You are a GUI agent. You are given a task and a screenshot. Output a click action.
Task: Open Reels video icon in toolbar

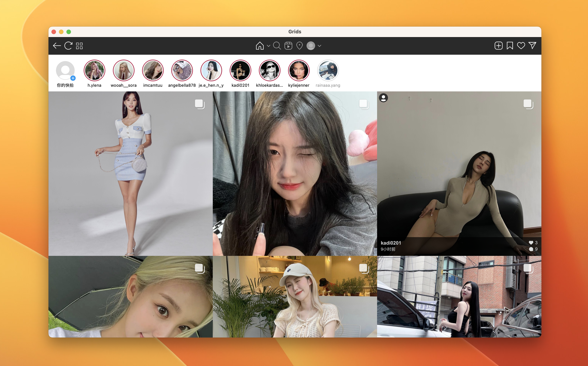(x=288, y=46)
